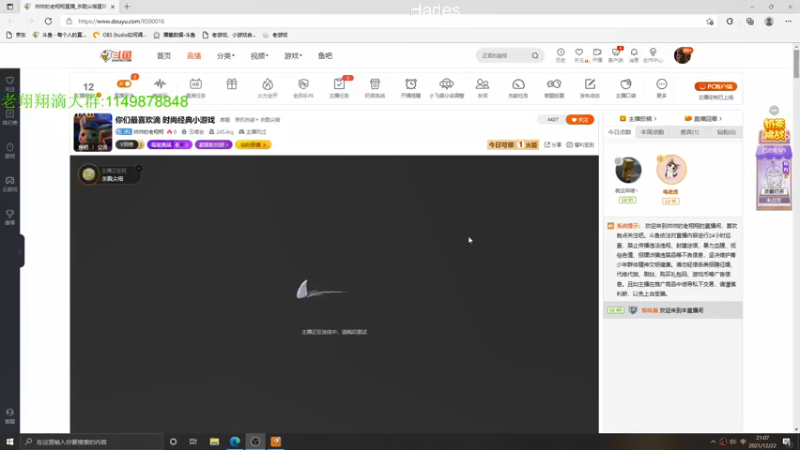Click the 分享 share link

[553, 145]
